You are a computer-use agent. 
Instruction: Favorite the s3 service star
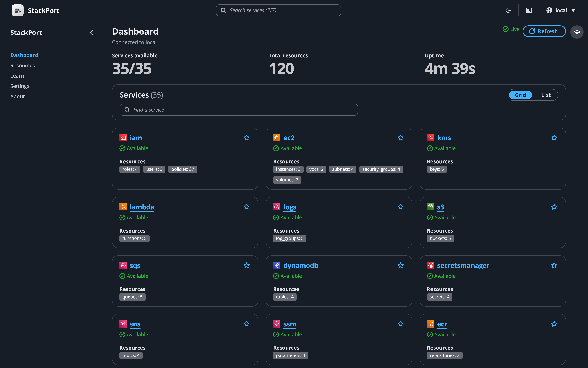[x=554, y=207]
